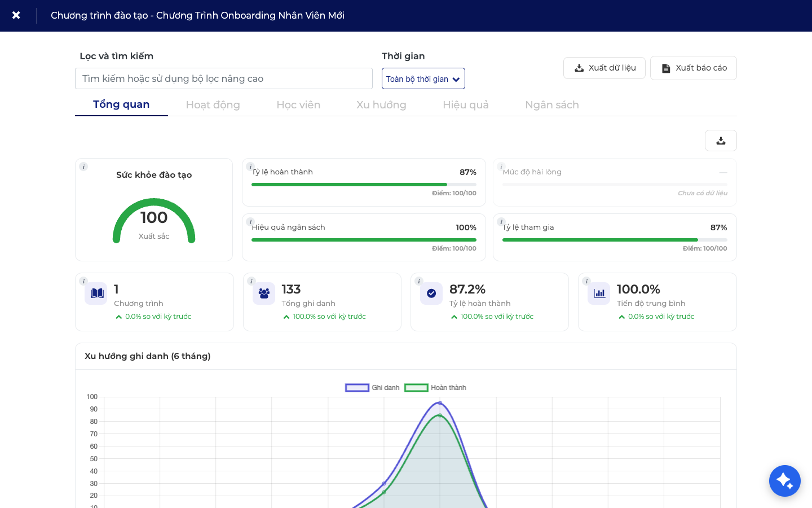
Task: Click the download icon in Xuất dữ liệu button
Action: (x=579, y=68)
